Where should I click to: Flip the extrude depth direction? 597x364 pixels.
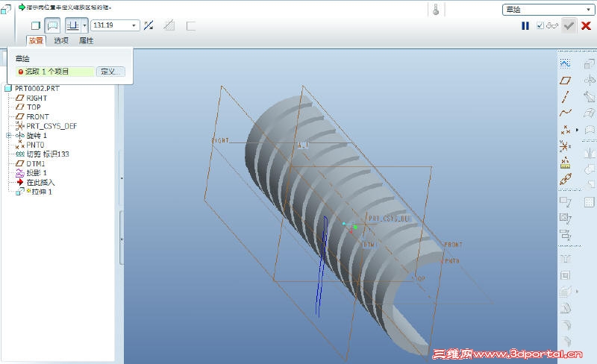(x=149, y=25)
